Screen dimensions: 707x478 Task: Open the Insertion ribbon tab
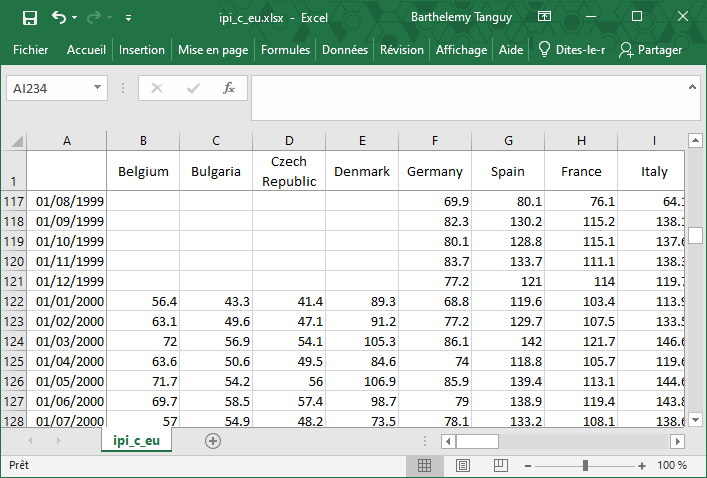click(142, 50)
